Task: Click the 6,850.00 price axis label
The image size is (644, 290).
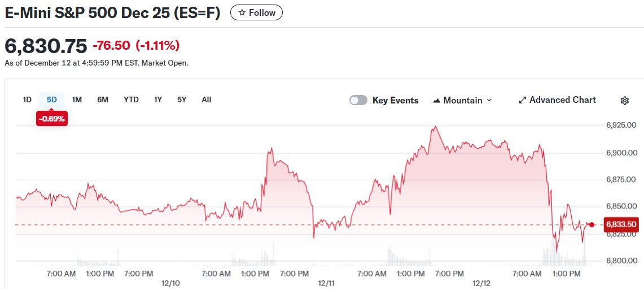Action: click(x=622, y=206)
